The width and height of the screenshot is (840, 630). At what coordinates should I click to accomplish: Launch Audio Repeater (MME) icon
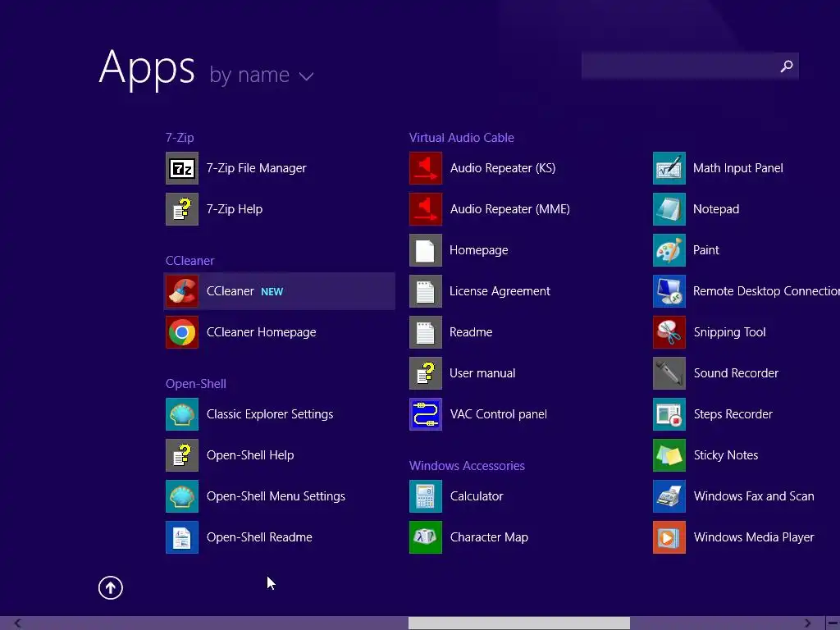click(426, 209)
